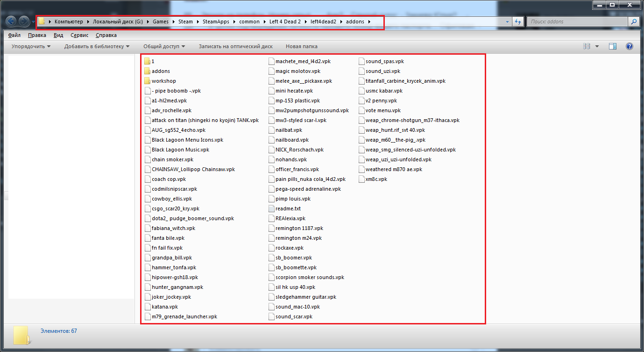Image resolution: width=644 pixels, height=352 pixels.
Task: Click the change view icon
Action: (x=587, y=46)
